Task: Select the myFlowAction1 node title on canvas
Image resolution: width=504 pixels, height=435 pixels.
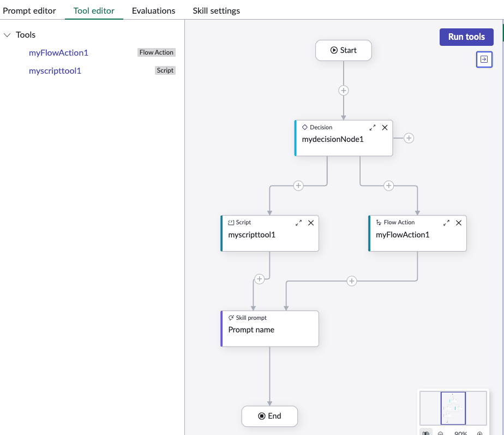Action: tap(403, 235)
